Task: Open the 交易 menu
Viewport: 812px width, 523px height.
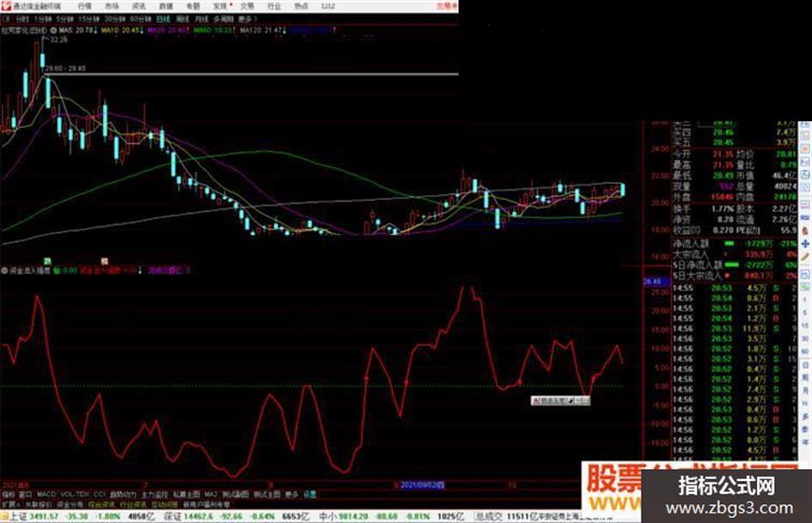Action: 247,6
